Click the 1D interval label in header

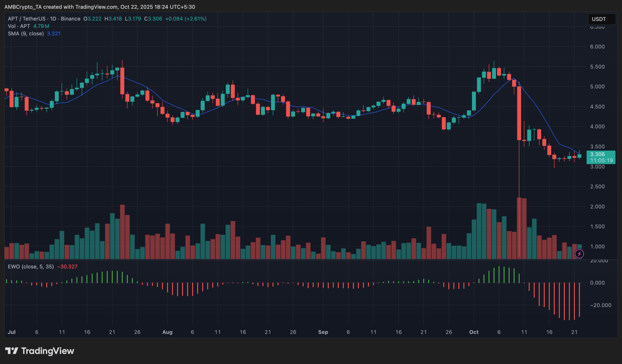coord(53,19)
